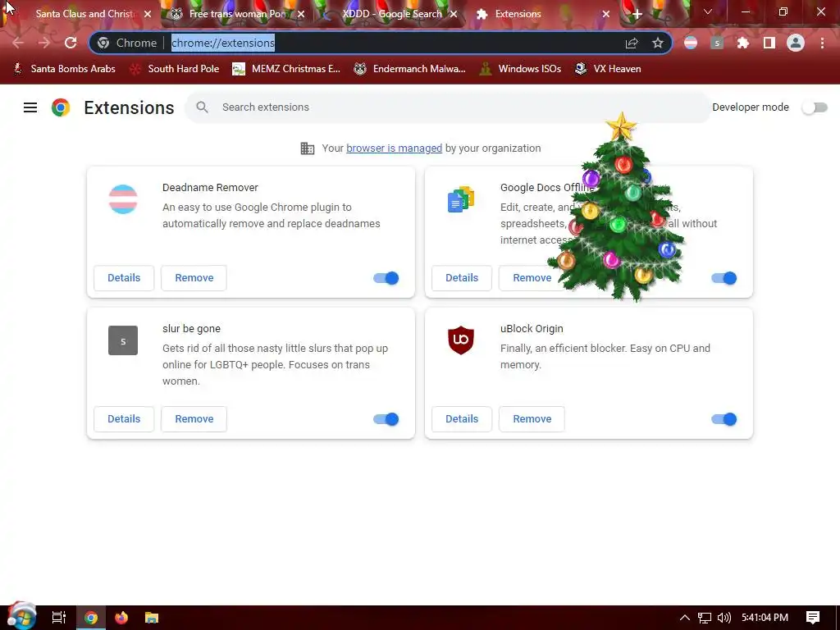
Task: Open the hamburger main menu on Extensions page
Action: 30,107
